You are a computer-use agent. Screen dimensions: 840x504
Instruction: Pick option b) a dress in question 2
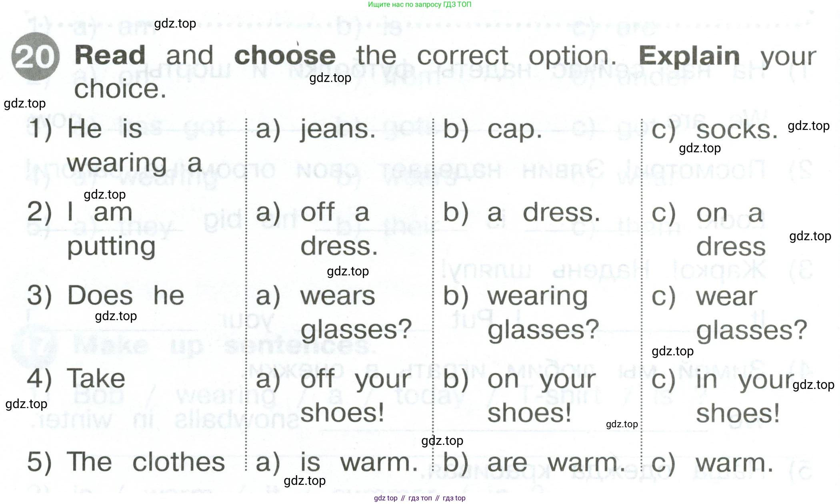click(522, 212)
